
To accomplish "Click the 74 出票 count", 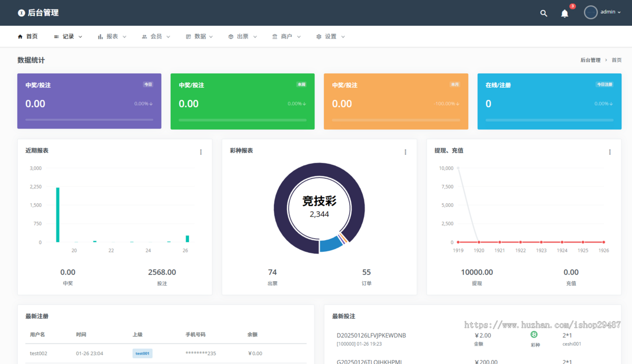I will pyautogui.click(x=272, y=272).
